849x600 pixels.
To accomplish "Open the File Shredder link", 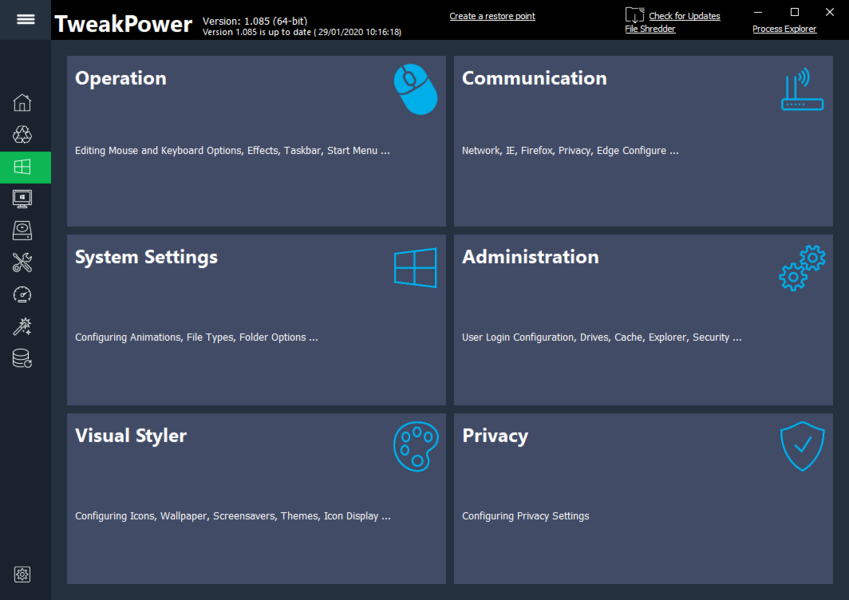I will coord(650,29).
